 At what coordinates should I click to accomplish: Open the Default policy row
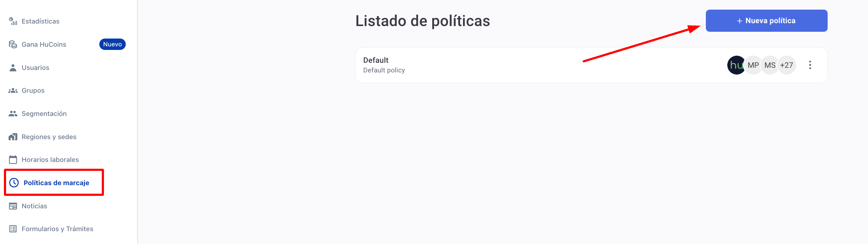(x=464, y=65)
